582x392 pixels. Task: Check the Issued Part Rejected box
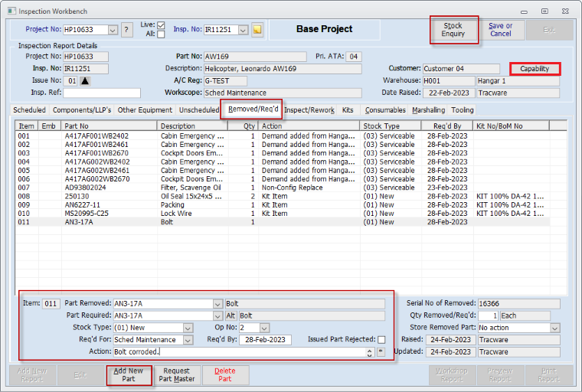pos(381,340)
